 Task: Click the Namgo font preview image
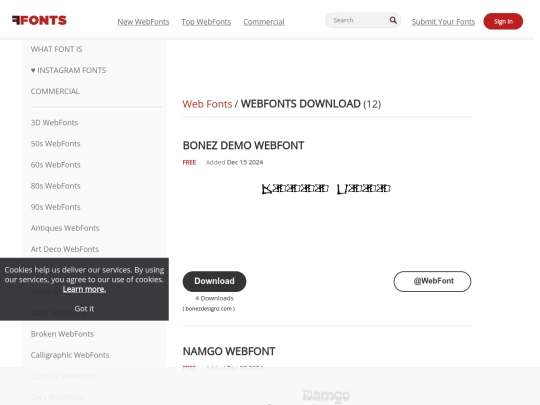pos(326,396)
